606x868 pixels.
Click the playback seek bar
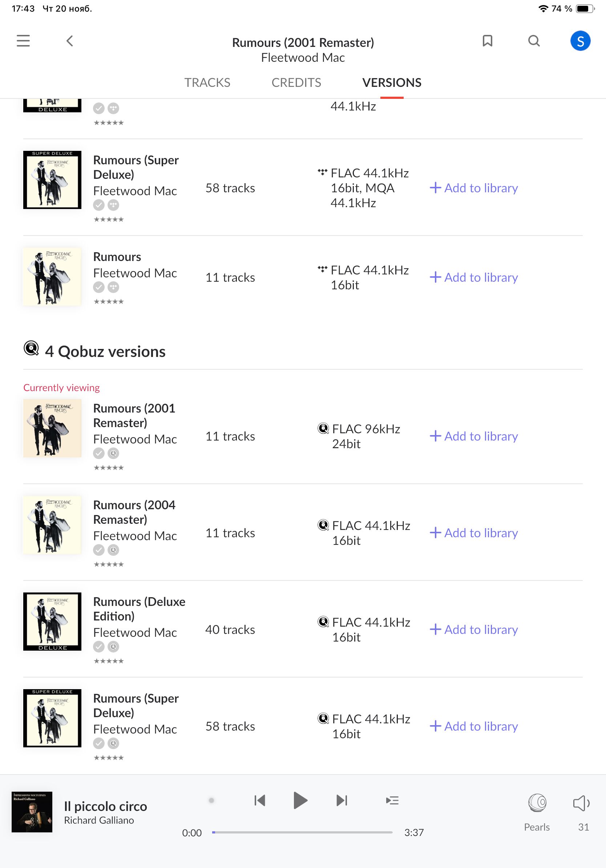click(x=302, y=832)
